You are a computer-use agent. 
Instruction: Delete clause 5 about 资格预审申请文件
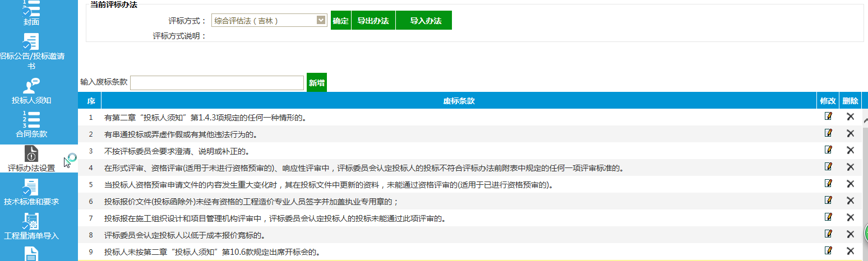click(850, 184)
